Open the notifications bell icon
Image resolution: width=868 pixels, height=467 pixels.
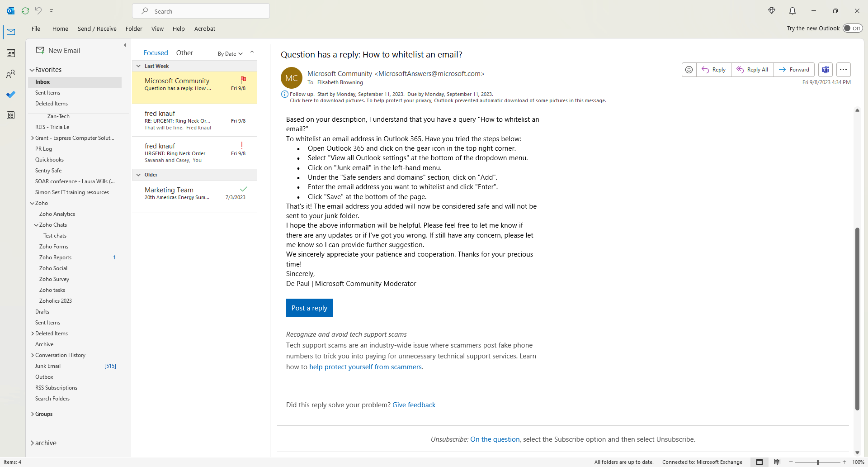(793, 10)
